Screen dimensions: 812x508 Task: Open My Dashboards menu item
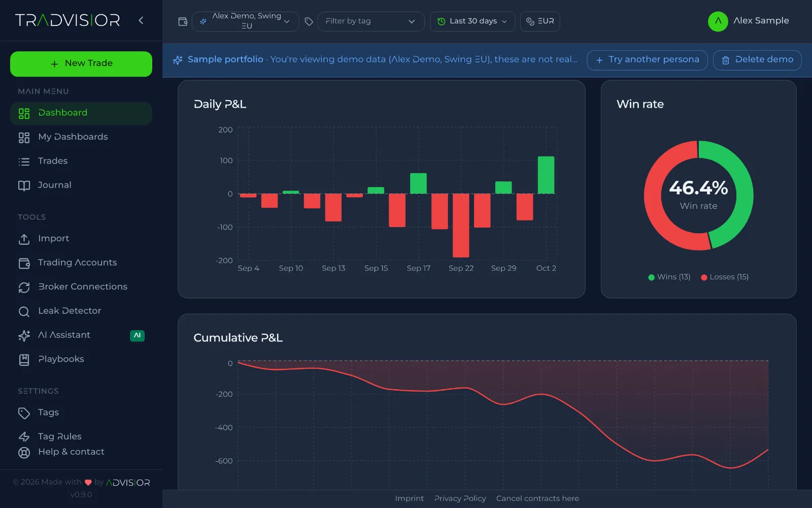pos(81,137)
